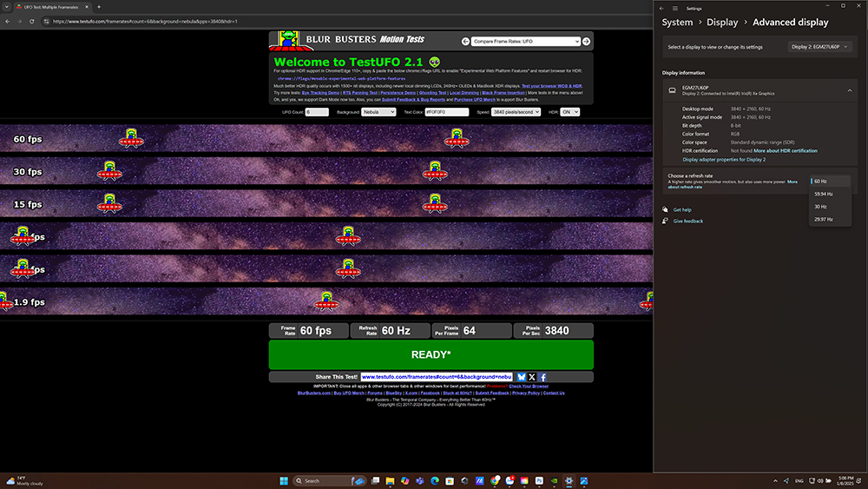Open Microsoft Store from taskbar

coord(450,480)
